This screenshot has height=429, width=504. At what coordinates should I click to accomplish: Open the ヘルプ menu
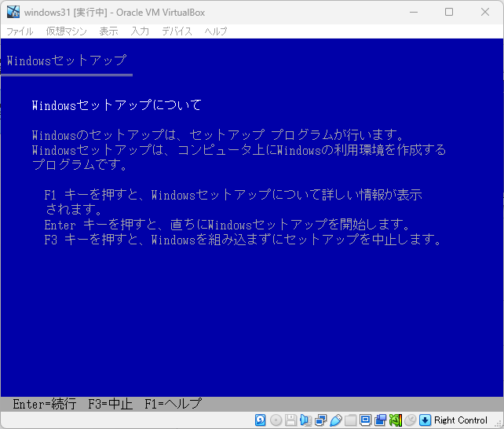pos(216,31)
